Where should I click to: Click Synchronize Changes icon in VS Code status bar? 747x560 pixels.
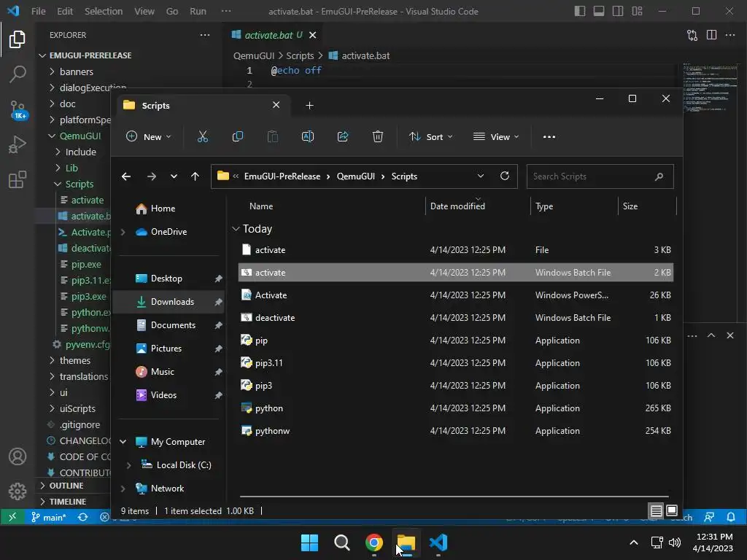83,517
